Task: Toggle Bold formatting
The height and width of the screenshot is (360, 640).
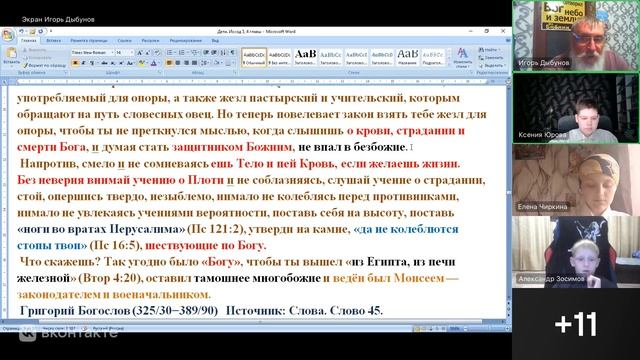Action: coord(75,63)
